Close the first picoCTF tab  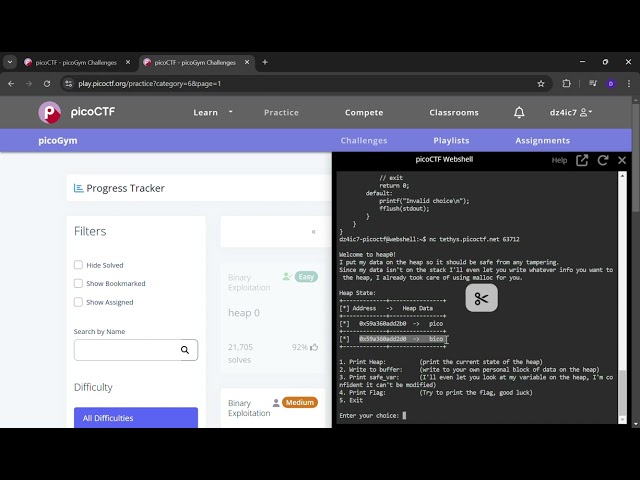click(x=128, y=62)
